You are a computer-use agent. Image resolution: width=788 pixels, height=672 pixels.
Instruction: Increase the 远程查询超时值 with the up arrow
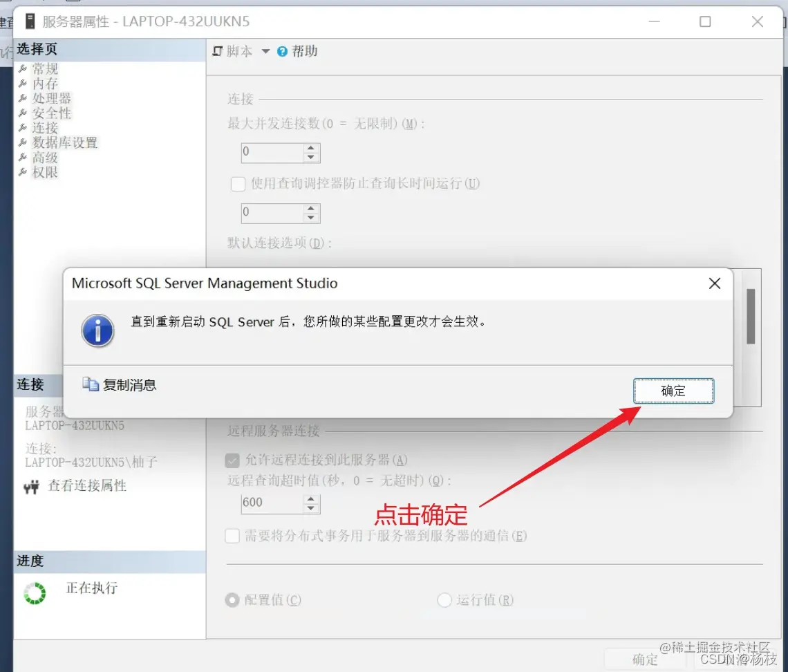pos(311,499)
